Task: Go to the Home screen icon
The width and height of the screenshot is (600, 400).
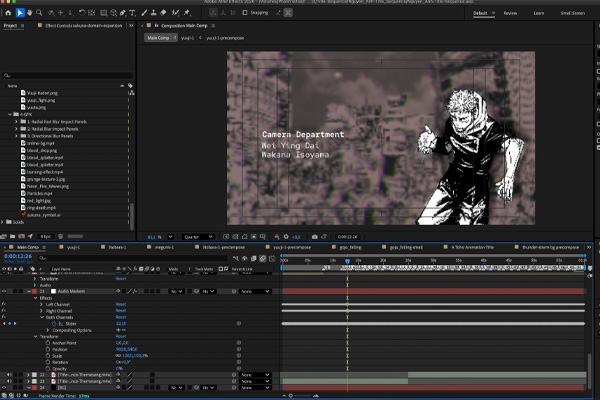Action: (8, 13)
